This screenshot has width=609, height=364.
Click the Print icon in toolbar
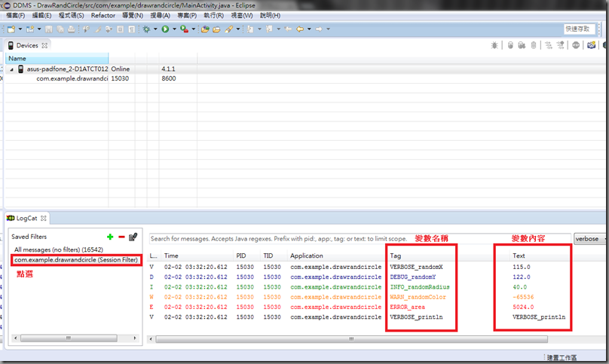(72, 29)
